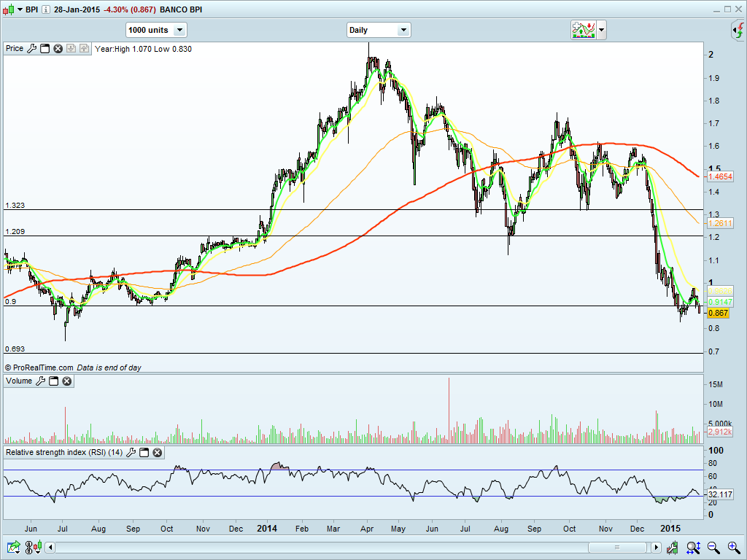Click the BPI instrument info icon
Viewport: 747px width, 560px height.
pos(46,9)
